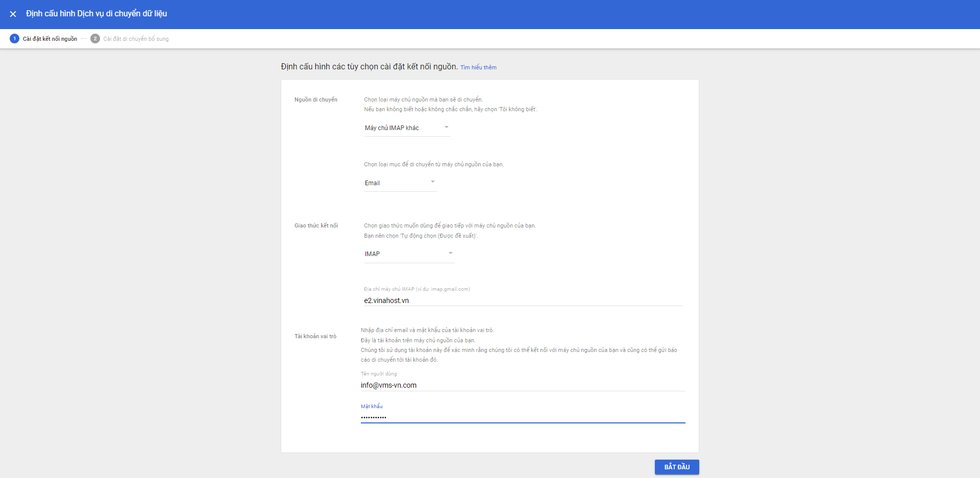980x478 pixels.
Task: Go to 'Cài đặt di chuyển bổ sung' step
Action: [136, 39]
